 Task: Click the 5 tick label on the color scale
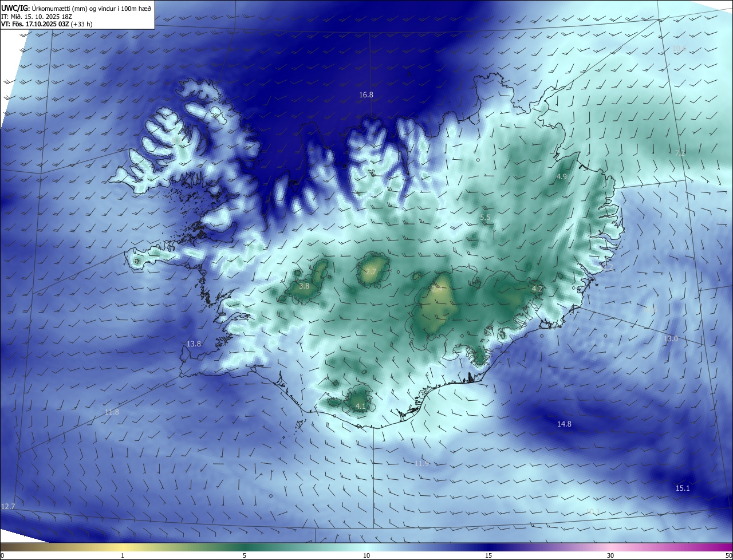(x=245, y=555)
